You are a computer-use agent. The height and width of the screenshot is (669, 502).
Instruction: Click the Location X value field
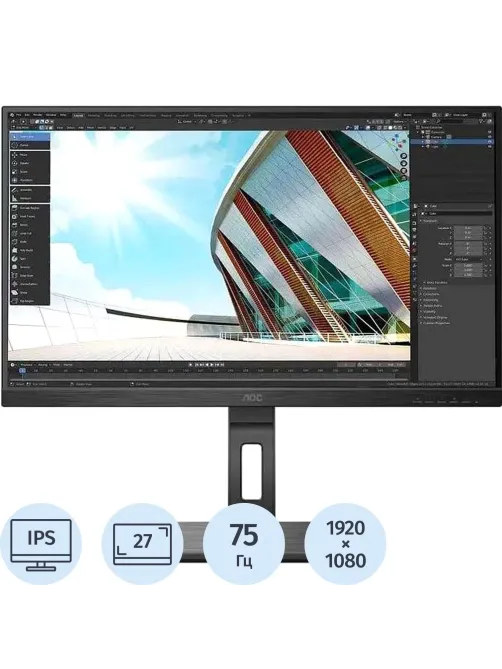pyautogui.click(x=468, y=228)
